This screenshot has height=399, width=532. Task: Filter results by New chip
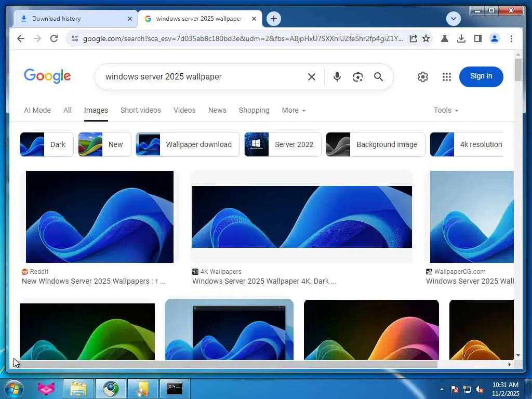click(104, 144)
